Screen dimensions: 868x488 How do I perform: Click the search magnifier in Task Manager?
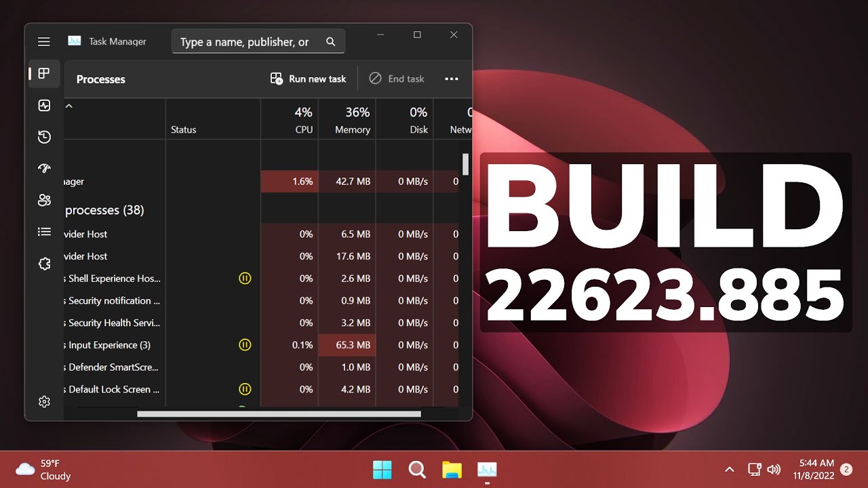[330, 42]
